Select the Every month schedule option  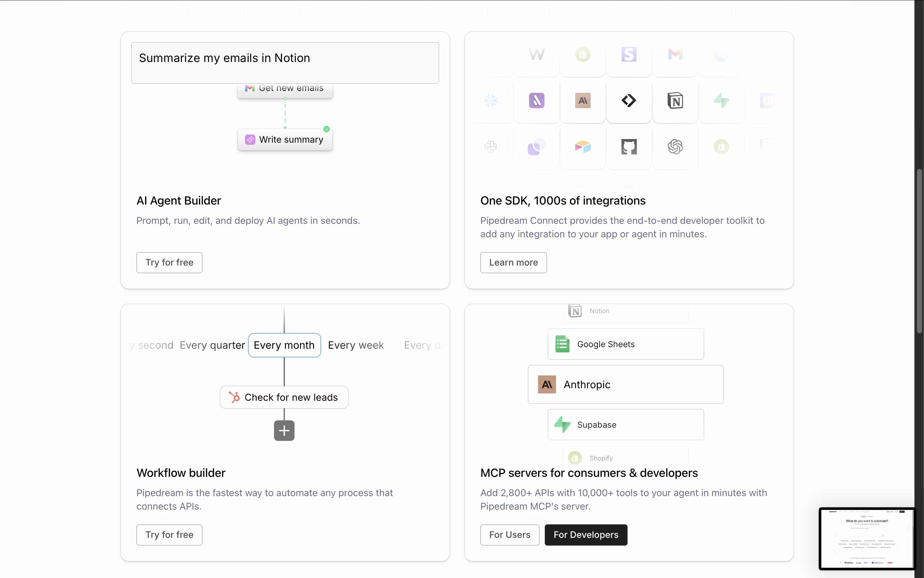point(284,345)
